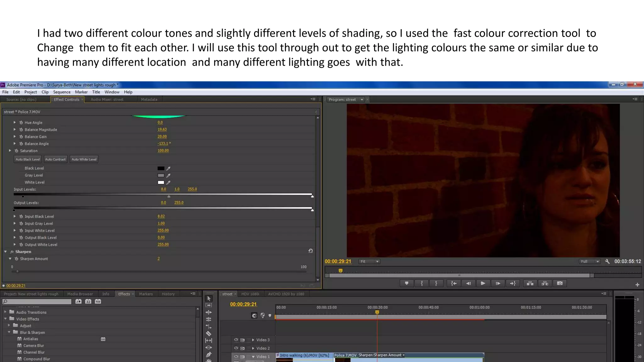This screenshot has width=644, height=362.
Task: Toggle Video 3 track visibility eye
Action: 236,340
